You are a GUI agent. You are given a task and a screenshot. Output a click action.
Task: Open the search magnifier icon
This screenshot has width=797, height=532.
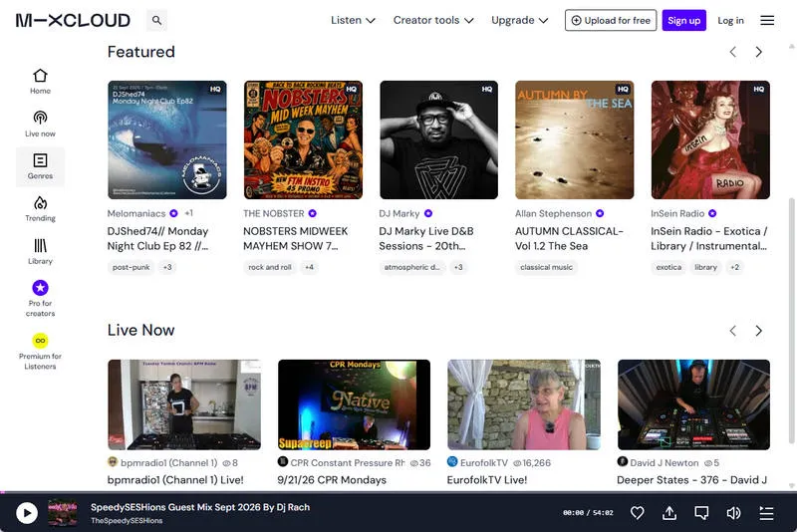[x=156, y=20]
